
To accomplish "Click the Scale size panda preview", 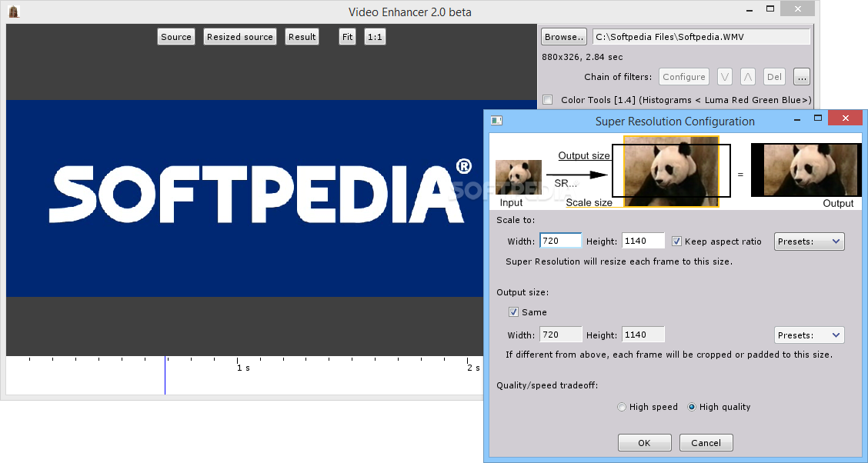I will click(x=671, y=172).
